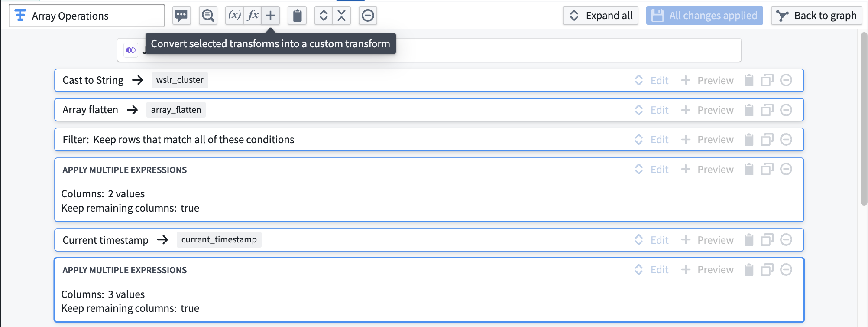Preview the Array flatten transform
Image resolution: width=868 pixels, height=327 pixels.
pos(707,110)
